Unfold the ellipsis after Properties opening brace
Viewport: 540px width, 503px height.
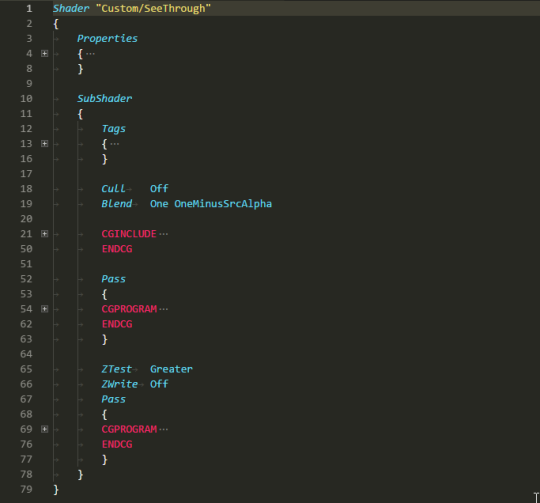[x=90, y=54]
